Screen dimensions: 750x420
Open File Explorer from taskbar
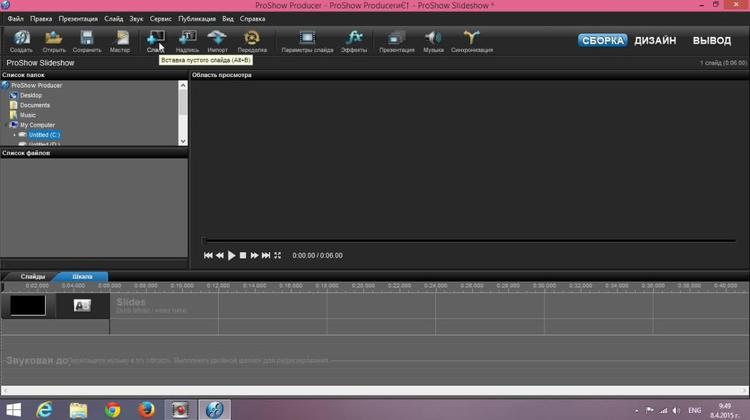click(x=78, y=410)
